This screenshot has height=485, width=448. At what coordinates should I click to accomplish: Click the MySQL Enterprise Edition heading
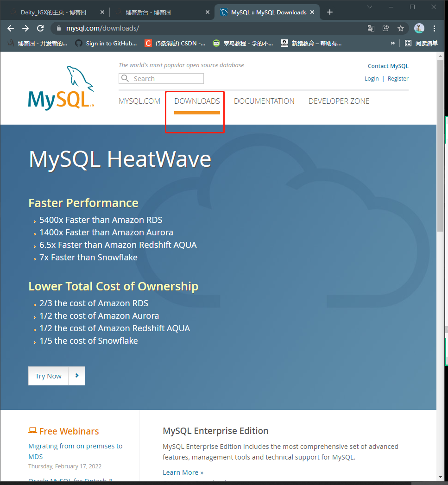(215, 431)
